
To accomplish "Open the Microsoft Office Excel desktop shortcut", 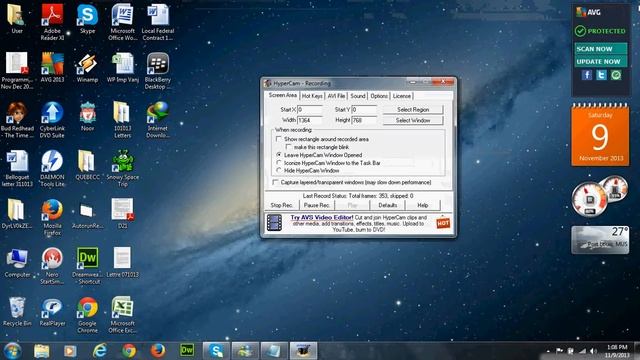I will (122, 314).
